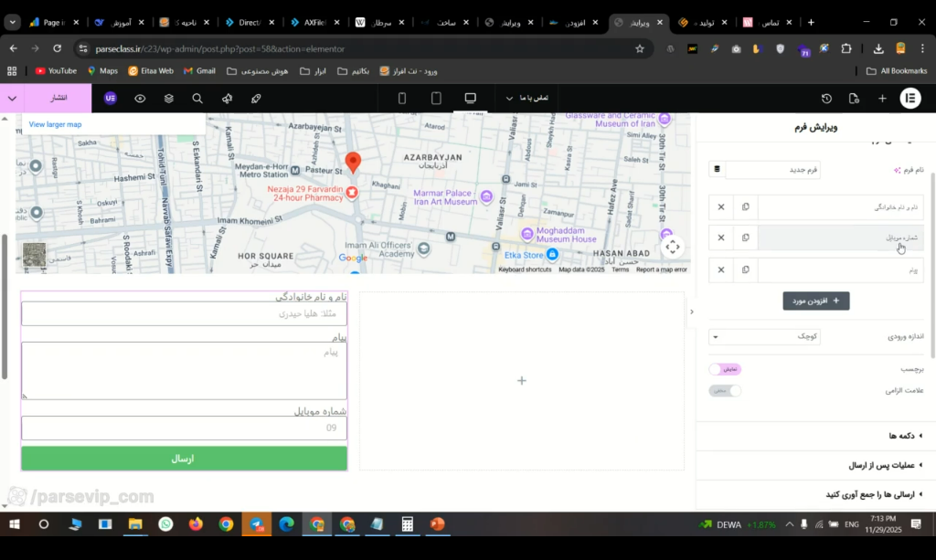The image size is (936, 560).
Task: Open the structure layers navigator icon
Action: [x=169, y=99]
